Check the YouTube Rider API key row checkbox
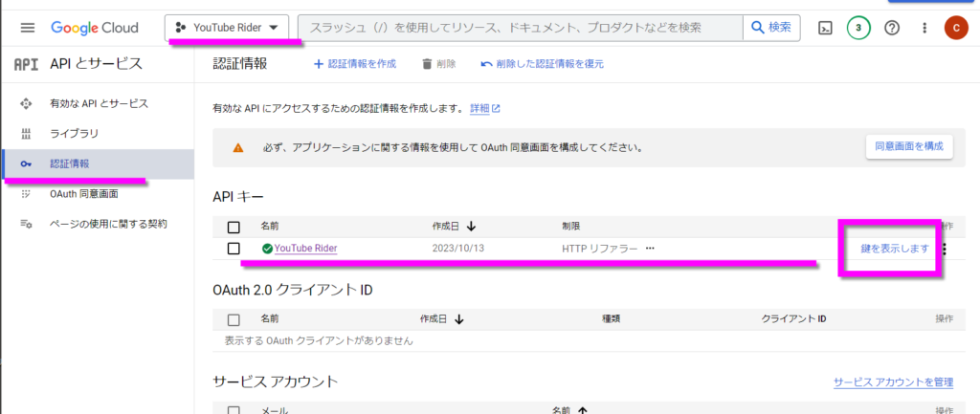 pos(234,249)
